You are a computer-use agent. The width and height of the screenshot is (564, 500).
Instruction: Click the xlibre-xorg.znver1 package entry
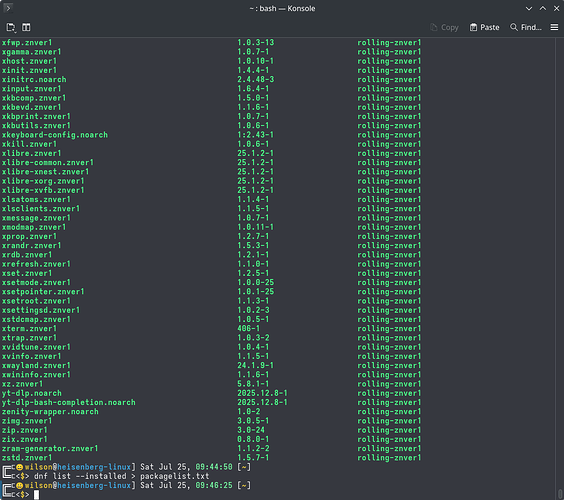[x=43, y=181]
